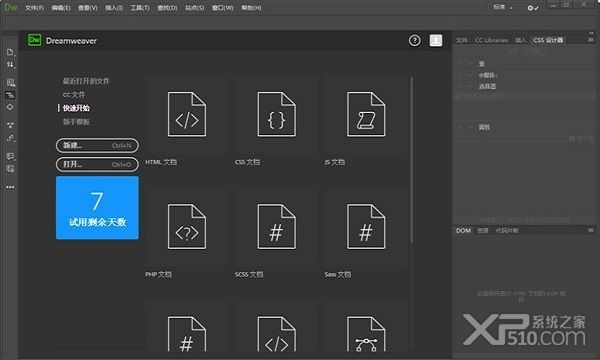The width and height of the screenshot is (600, 360).
Task: Switch to the CC Libraries tab
Action: click(x=491, y=40)
